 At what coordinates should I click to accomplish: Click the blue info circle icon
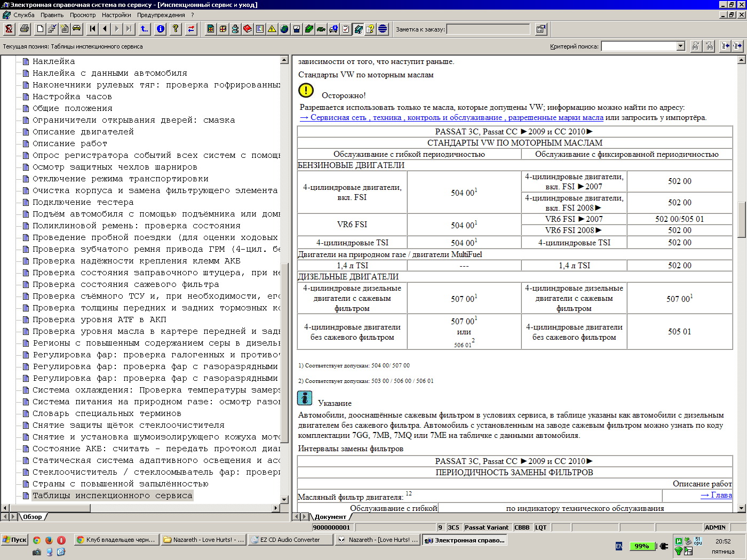[161, 29]
